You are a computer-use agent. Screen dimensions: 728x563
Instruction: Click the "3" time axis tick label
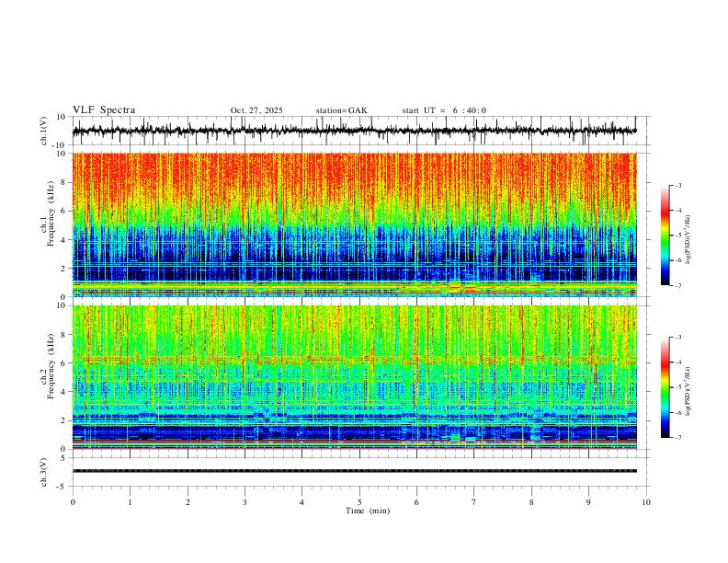pos(245,502)
